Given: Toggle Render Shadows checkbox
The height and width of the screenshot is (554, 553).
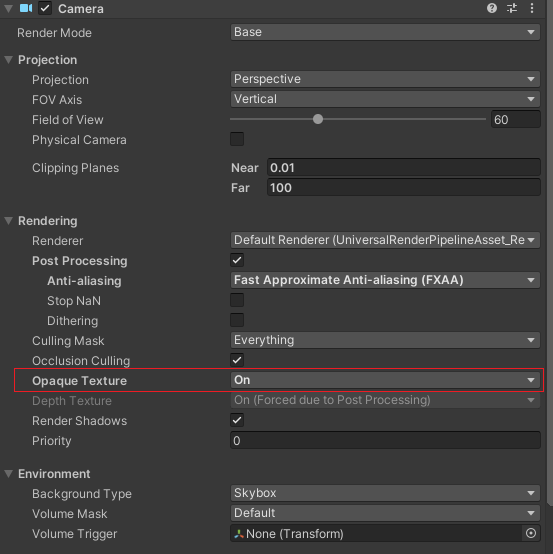Looking at the screenshot, I should pyautogui.click(x=237, y=420).
